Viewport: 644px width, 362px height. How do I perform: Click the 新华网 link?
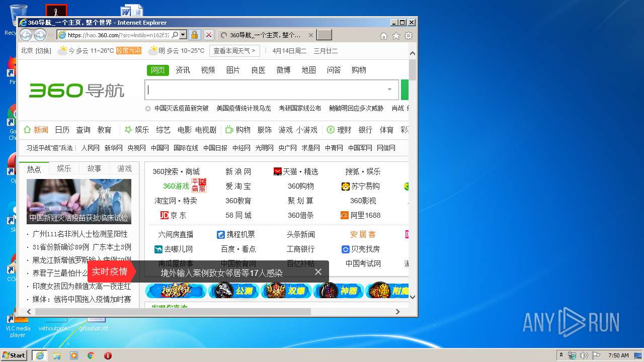pos(114,148)
